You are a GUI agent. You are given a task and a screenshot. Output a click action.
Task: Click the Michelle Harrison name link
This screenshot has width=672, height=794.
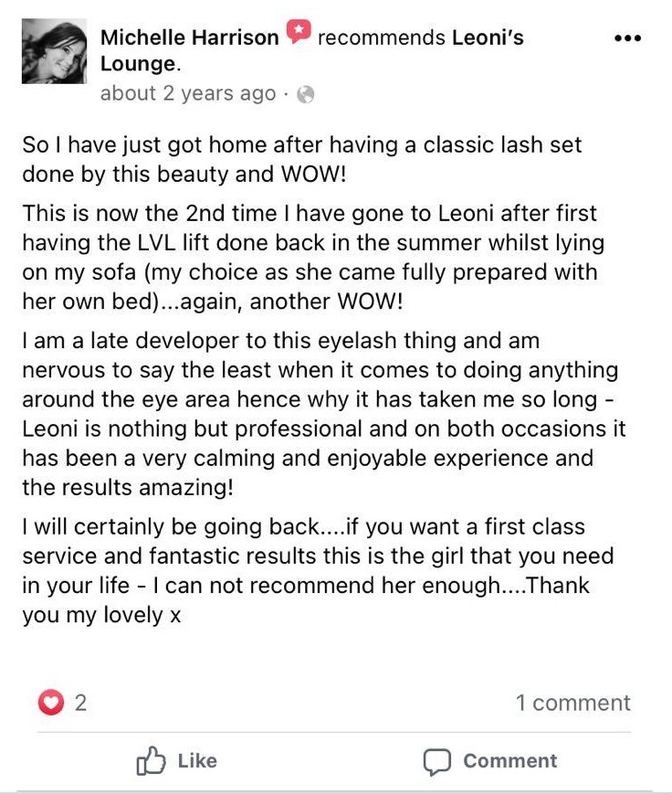pos(190,38)
